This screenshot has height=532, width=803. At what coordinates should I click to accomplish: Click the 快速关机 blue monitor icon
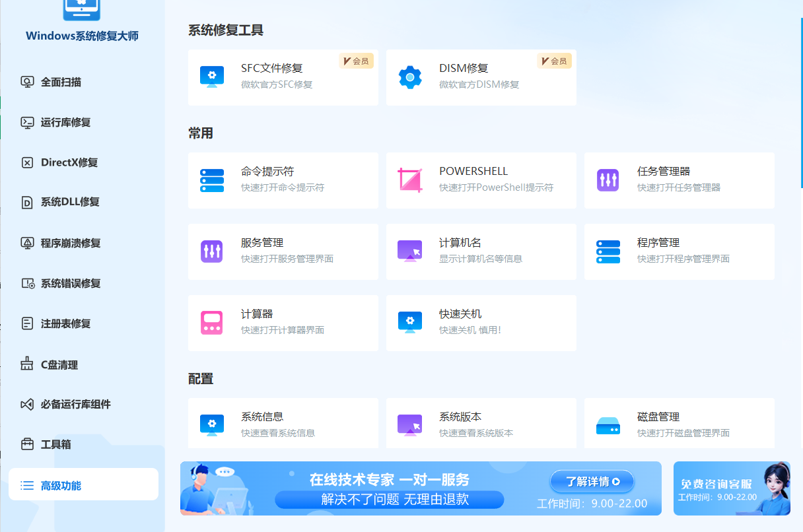click(x=410, y=323)
